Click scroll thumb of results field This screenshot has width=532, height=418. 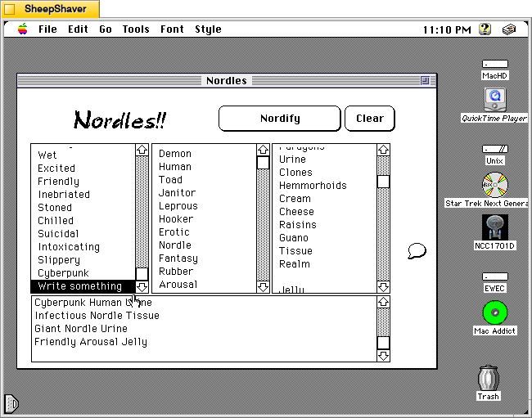(383, 343)
